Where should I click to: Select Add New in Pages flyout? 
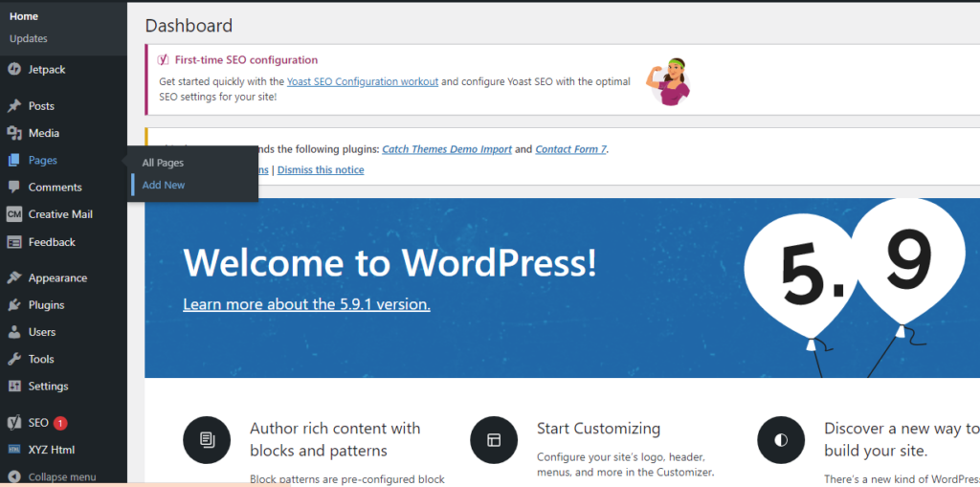[x=163, y=185]
